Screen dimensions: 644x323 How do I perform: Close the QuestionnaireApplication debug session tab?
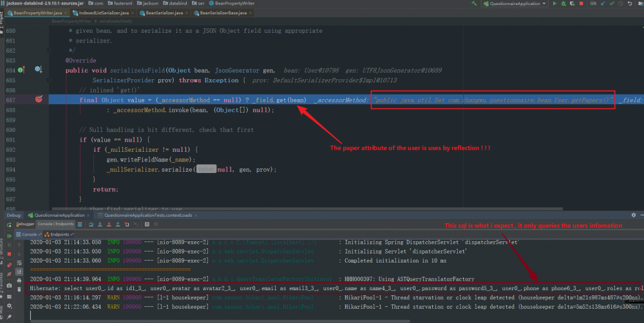88,216
